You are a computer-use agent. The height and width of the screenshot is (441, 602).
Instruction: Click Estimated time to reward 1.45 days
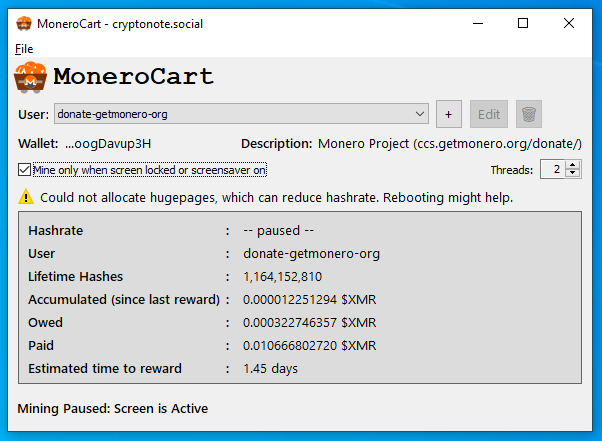click(270, 368)
